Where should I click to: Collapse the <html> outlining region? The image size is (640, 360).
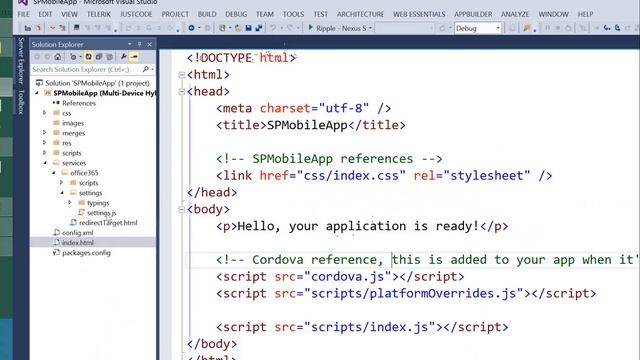(182, 75)
